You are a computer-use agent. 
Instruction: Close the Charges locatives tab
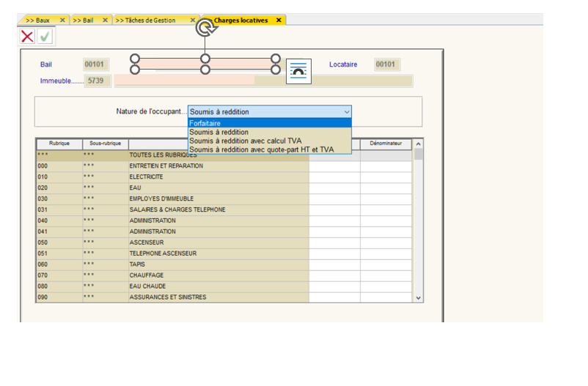279,21
